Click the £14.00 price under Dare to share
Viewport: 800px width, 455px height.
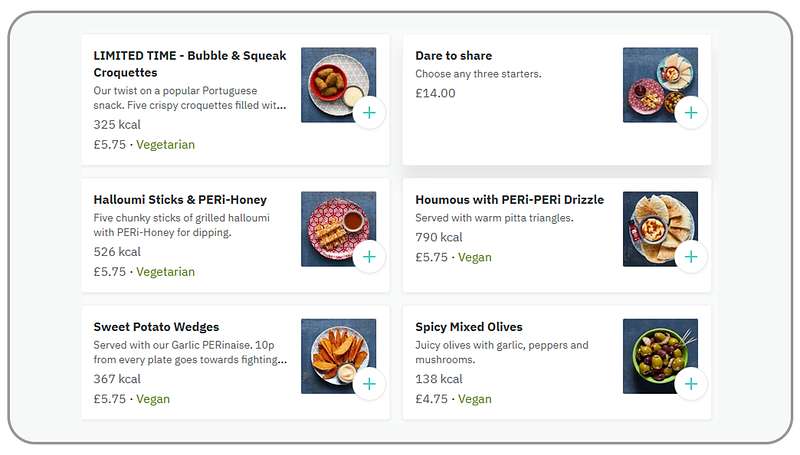click(435, 93)
